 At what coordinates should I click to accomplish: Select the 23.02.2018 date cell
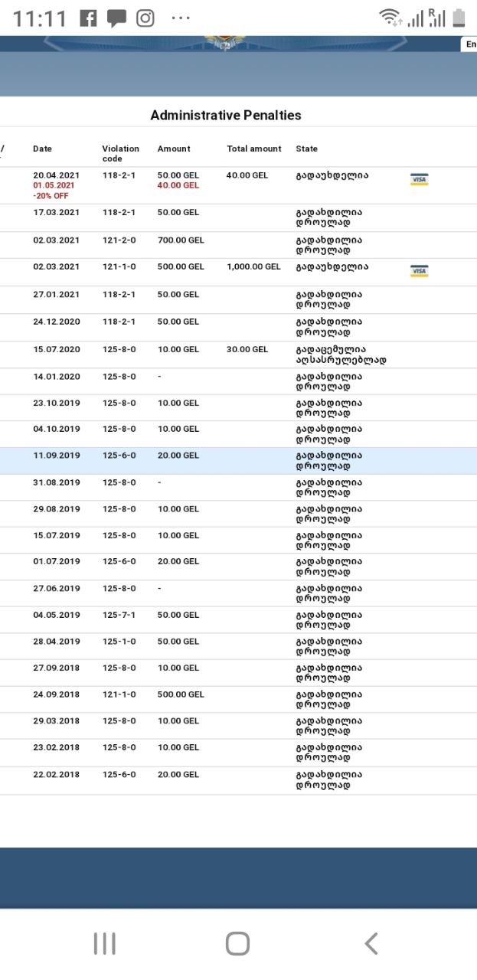tap(56, 747)
